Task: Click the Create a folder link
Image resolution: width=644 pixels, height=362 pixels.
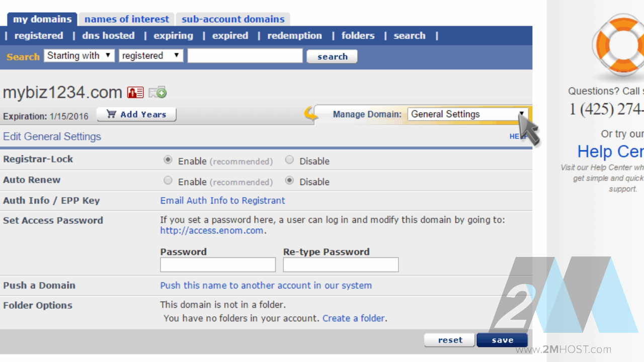Action: coord(354,318)
